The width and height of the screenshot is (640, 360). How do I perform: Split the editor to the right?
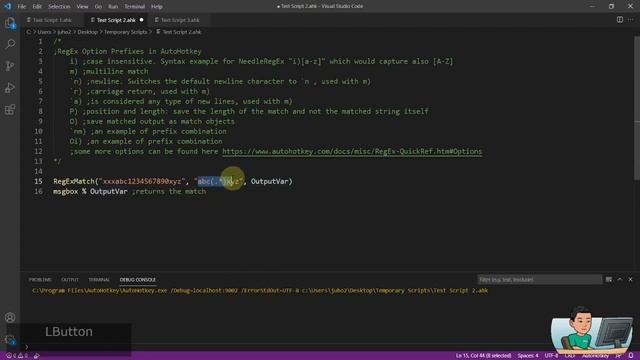[620, 20]
